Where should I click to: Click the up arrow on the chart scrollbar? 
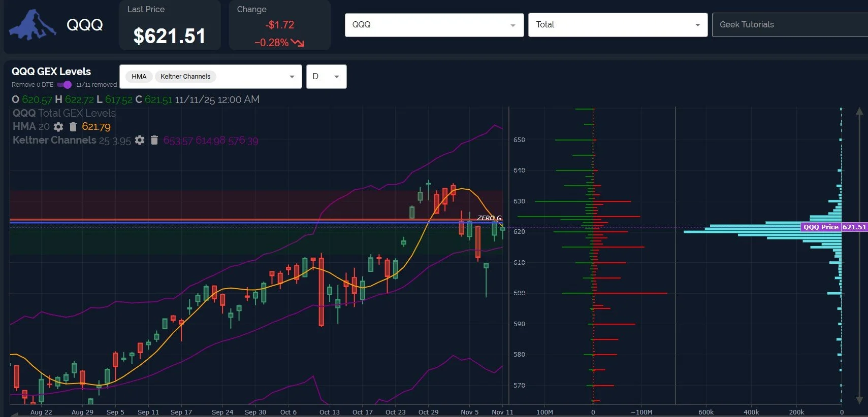point(859,111)
